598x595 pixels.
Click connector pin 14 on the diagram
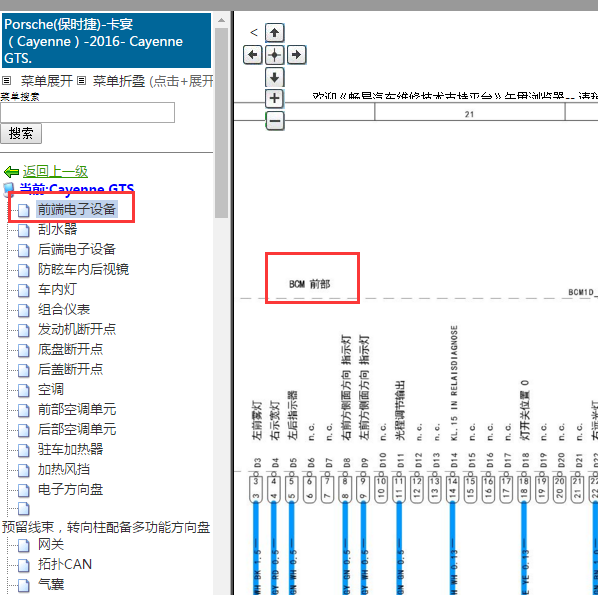(x=452, y=489)
